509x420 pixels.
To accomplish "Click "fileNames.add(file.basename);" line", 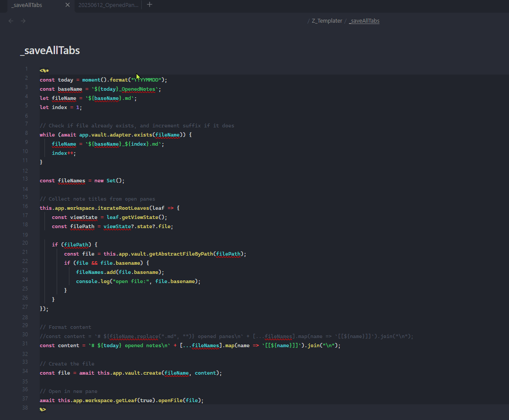I will pos(120,272).
